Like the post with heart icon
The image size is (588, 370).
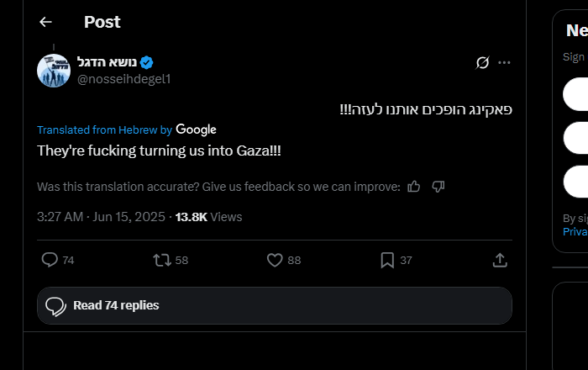pyautogui.click(x=275, y=260)
